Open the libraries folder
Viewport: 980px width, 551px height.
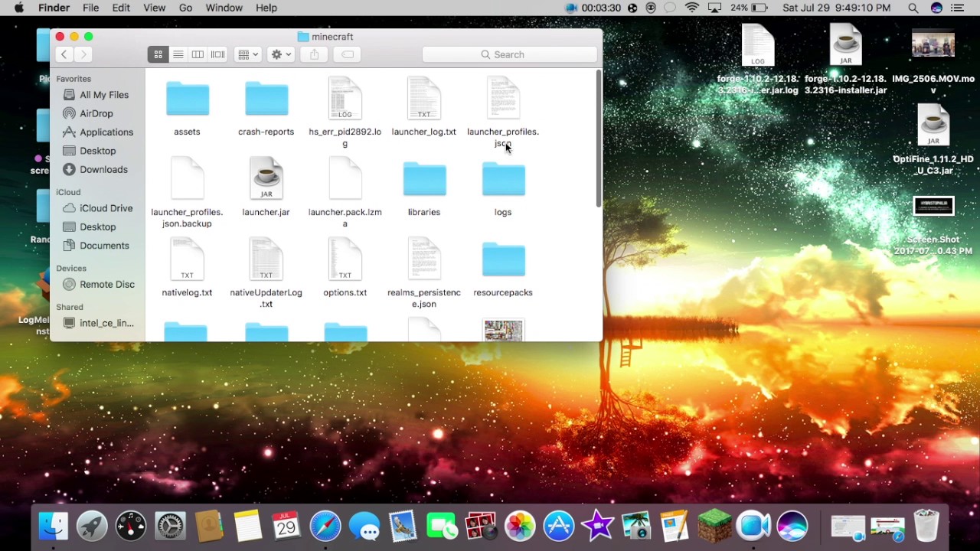(424, 181)
